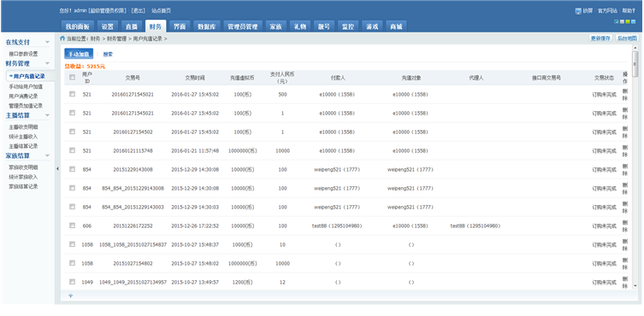Check the row for transaction 20160127154502
The height and width of the screenshot is (316, 644).
(73, 132)
